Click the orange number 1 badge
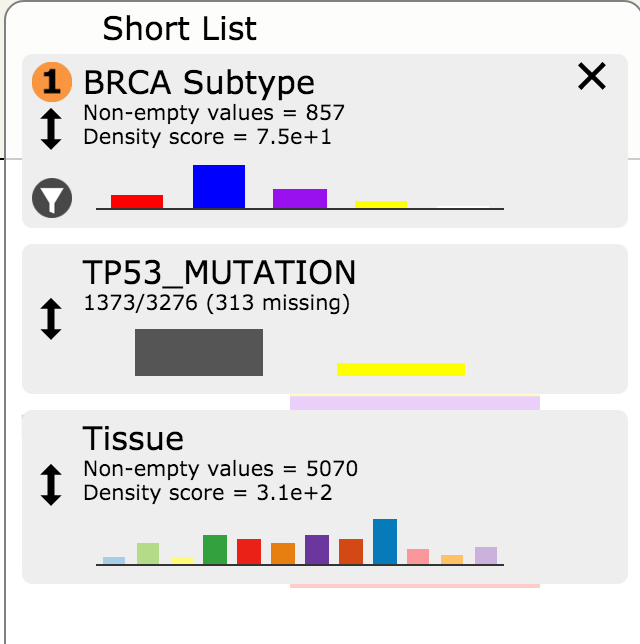The width and height of the screenshot is (640, 644). pos(52,82)
